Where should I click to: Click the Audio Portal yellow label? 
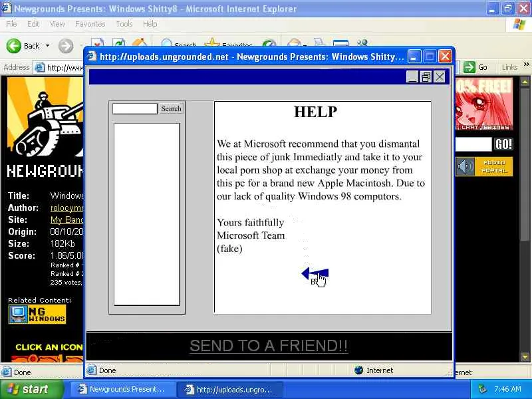pyautogui.click(x=494, y=167)
